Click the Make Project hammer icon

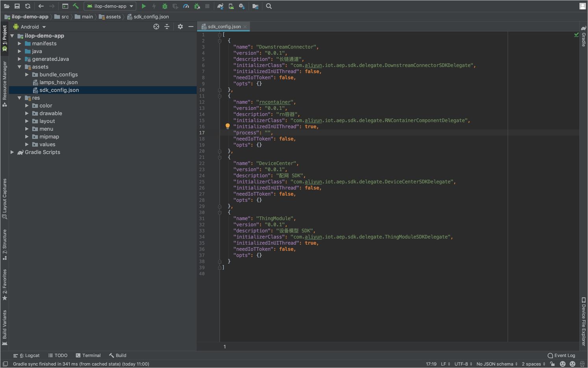[x=76, y=6]
